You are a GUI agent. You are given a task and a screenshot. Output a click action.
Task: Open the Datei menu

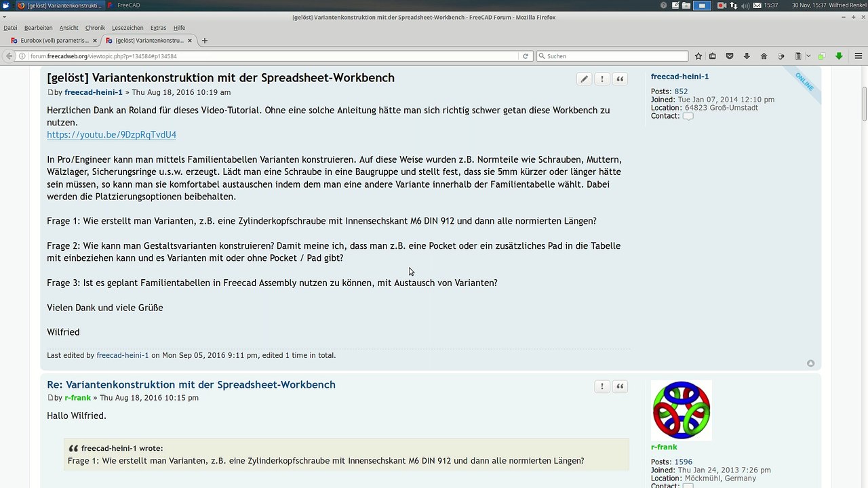point(10,28)
